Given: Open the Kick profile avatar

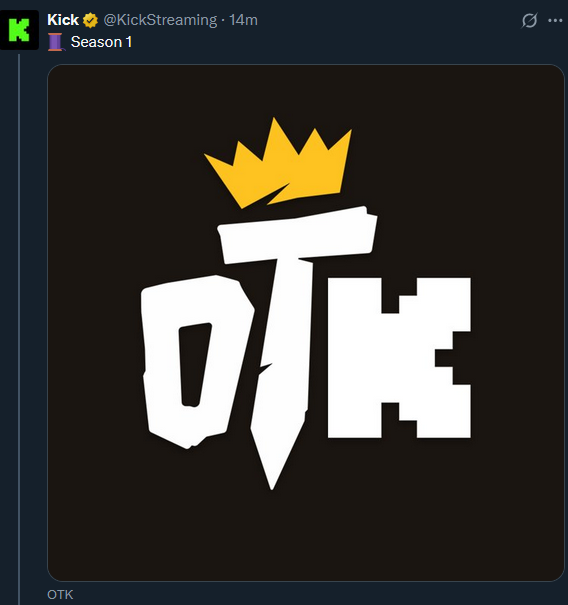Looking at the screenshot, I should (19, 30).
